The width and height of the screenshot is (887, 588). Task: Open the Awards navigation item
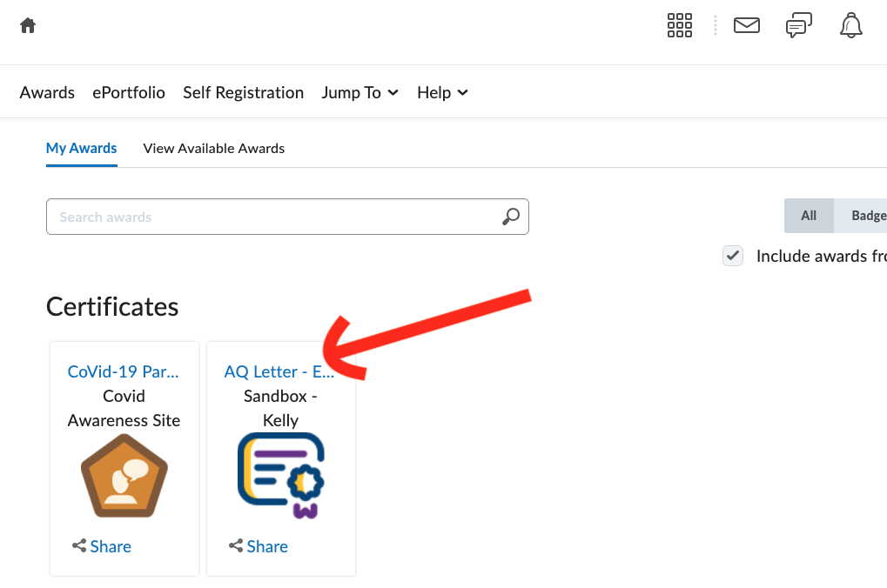(x=47, y=92)
